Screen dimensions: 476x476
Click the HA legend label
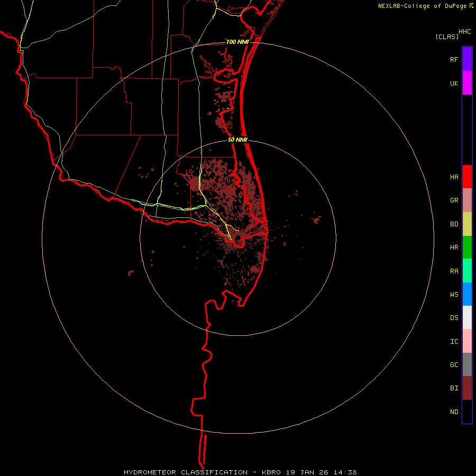click(454, 177)
